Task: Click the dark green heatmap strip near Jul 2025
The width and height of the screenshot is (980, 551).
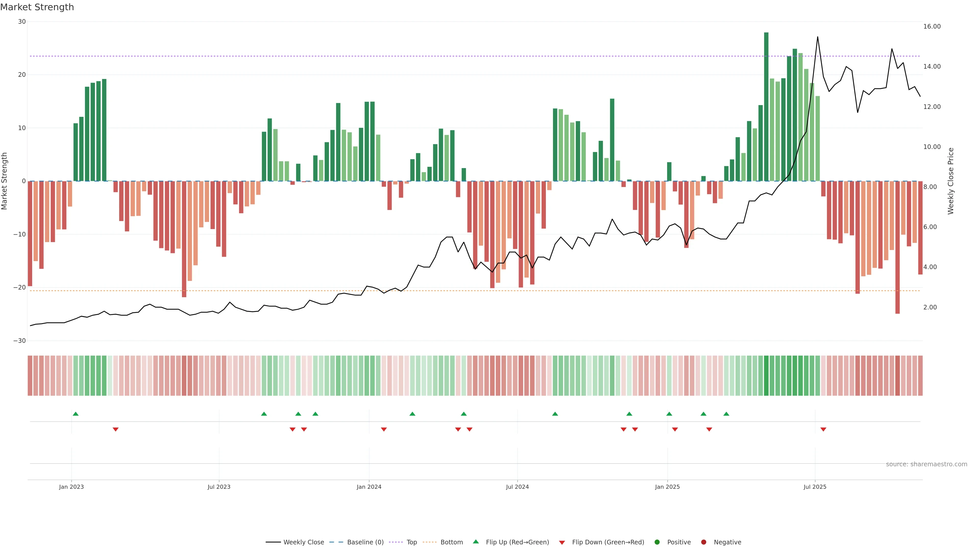Action: pos(766,376)
